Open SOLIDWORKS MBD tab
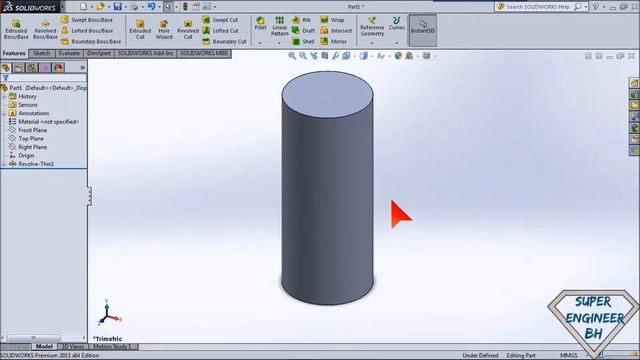Screen dimensions: 640x360 click(x=204, y=53)
